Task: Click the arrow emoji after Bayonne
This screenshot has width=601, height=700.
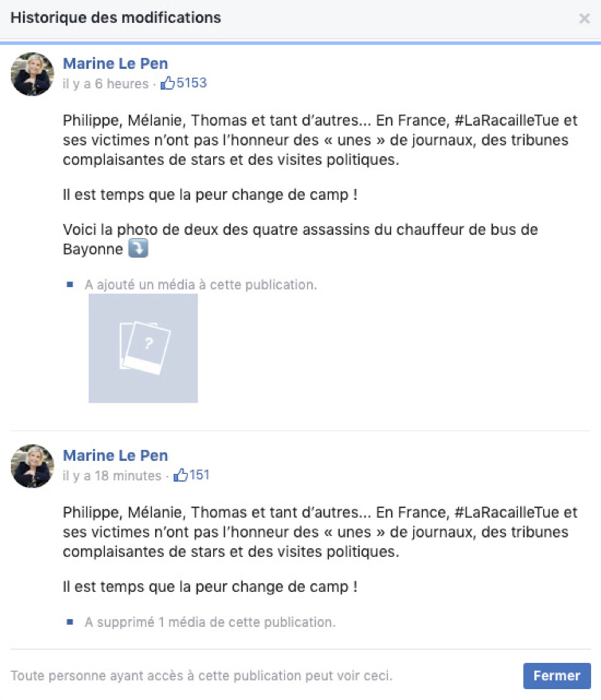Action: (138, 248)
